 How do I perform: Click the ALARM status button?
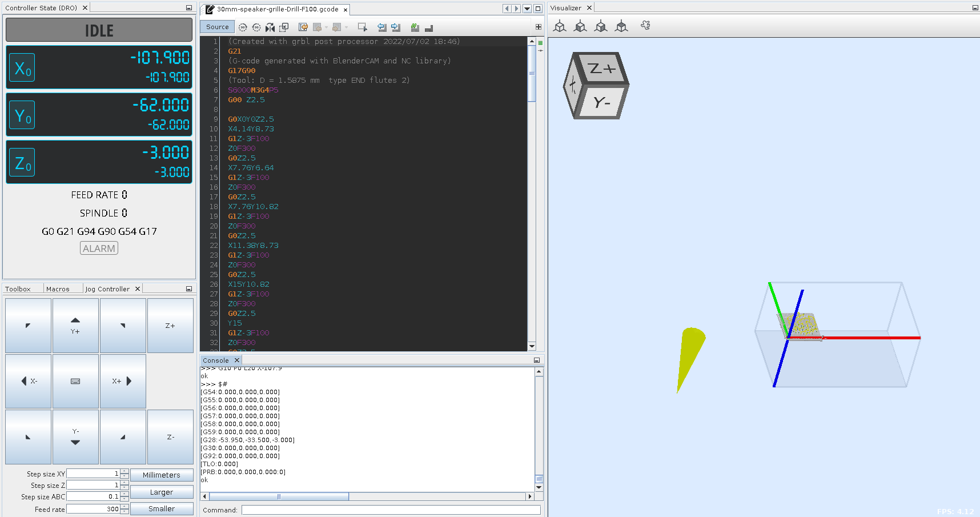point(99,249)
